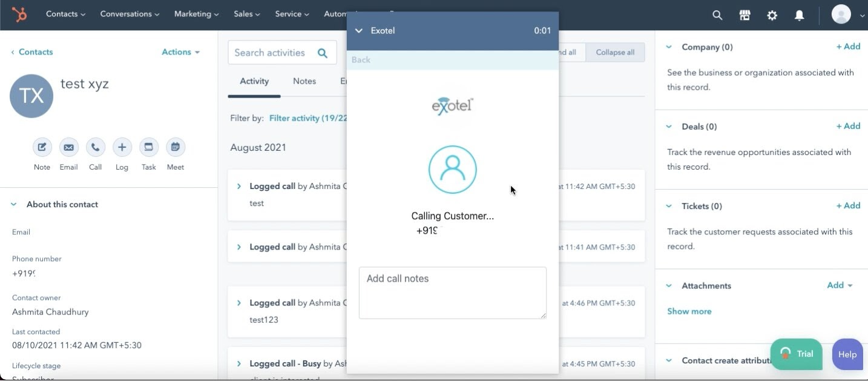
Task: Add a deal with + Add
Action: [x=848, y=126]
